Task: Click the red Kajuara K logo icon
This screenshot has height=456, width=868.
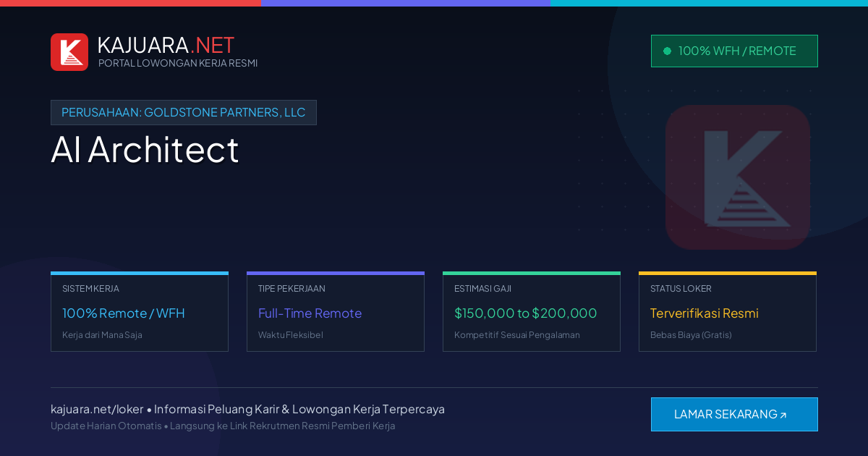Action: click(x=69, y=52)
